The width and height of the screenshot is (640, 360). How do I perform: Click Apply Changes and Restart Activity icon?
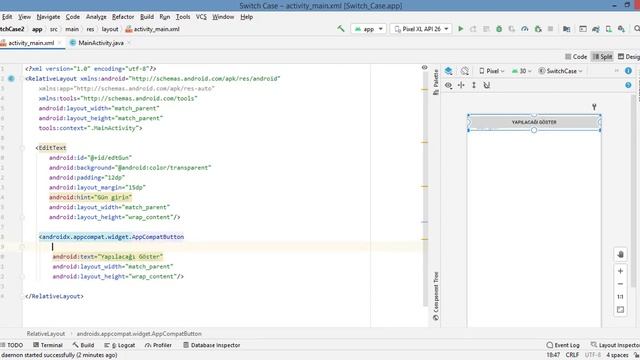tap(473, 29)
